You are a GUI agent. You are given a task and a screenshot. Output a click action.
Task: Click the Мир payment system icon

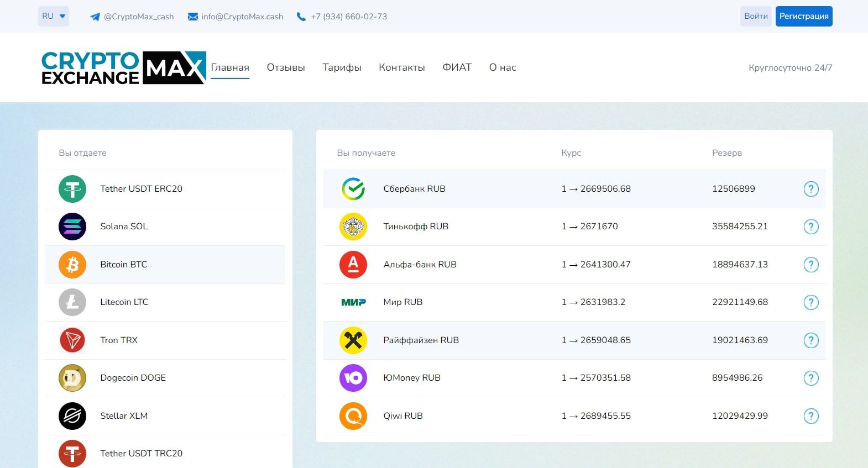point(353,302)
